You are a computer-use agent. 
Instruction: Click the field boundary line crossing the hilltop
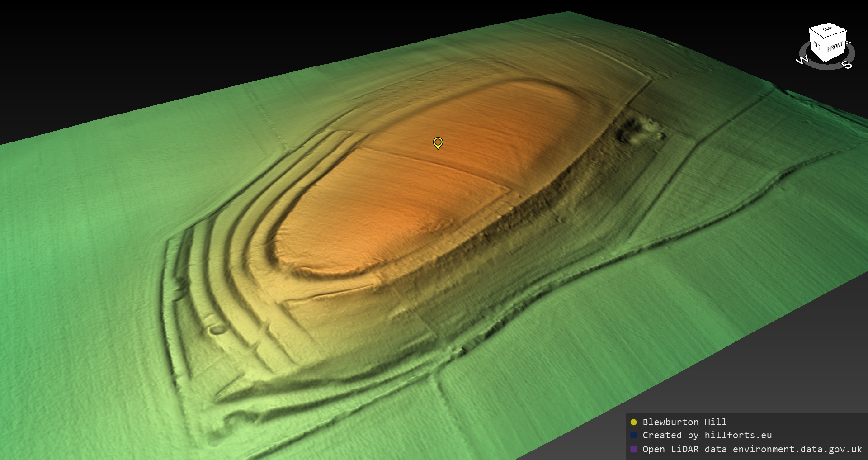(x=434, y=163)
